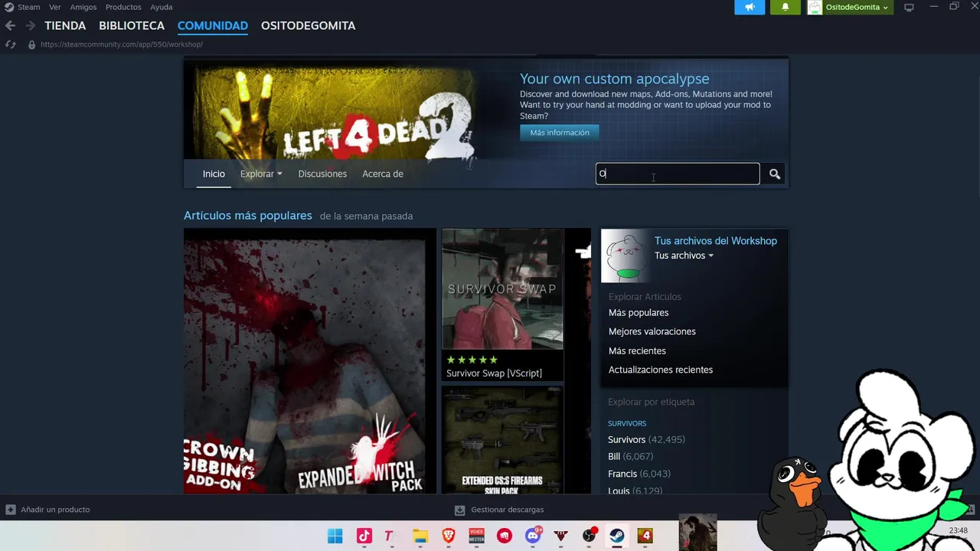Open the OSITODEGOMITA profile section
Image resolution: width=980 pixels, height=551 pixels.
point(308,25)
